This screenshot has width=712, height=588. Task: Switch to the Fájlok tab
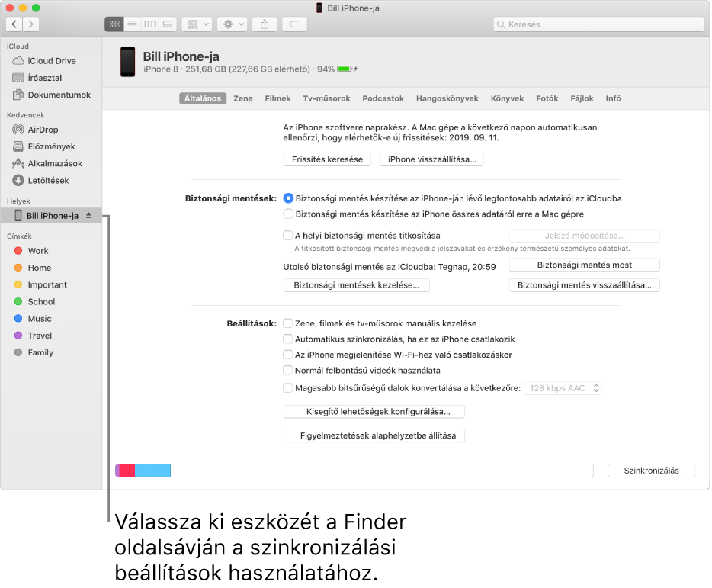582,98
